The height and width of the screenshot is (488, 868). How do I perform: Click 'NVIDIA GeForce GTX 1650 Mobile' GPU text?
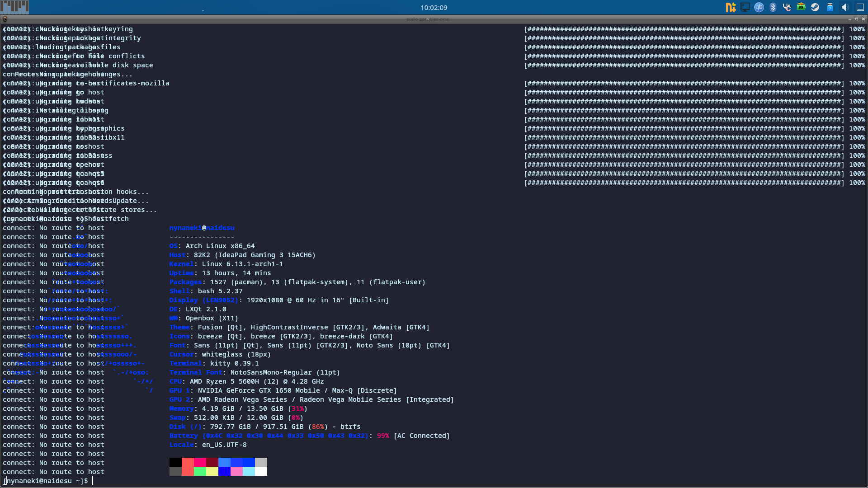pos(259,390)
